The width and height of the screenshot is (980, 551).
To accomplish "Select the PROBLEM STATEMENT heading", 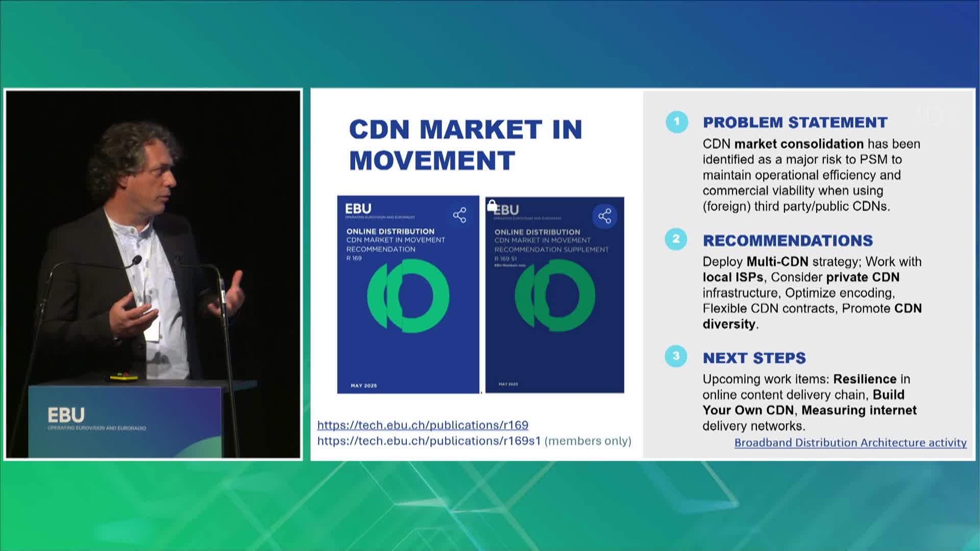I will click(x=795, y=122).
